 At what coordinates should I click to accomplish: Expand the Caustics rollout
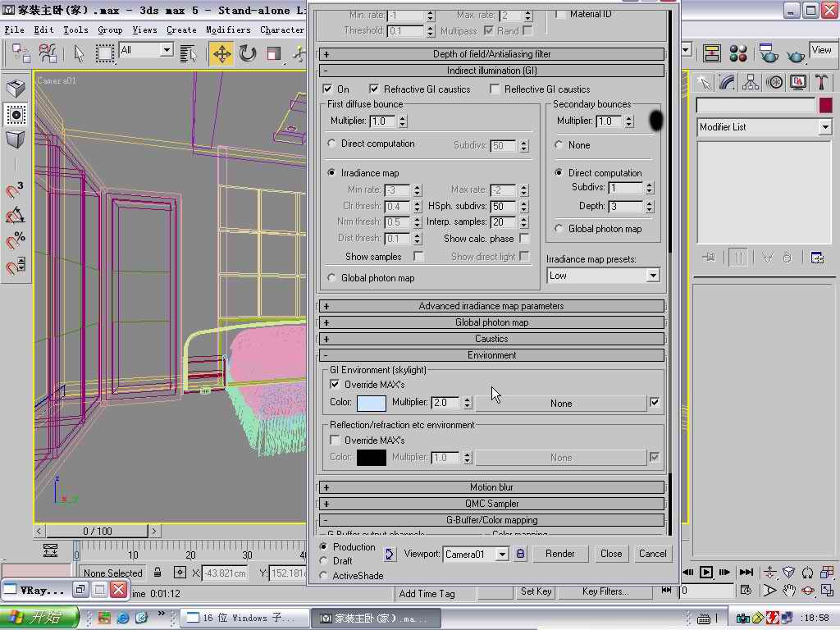coord(491,339)
